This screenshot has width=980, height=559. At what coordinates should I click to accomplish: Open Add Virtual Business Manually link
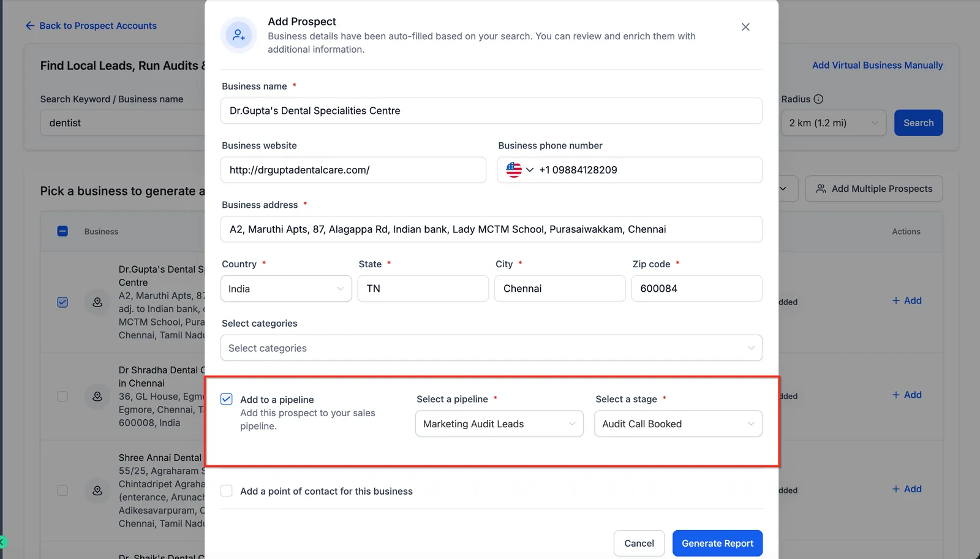(x=877, y=65)
